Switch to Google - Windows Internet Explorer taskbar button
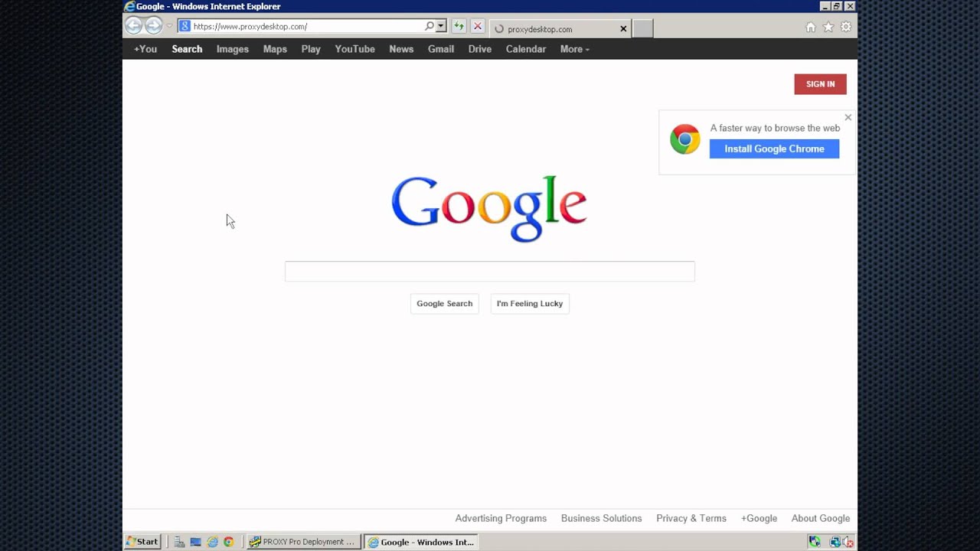980x551 pixels. coord(421,542)
